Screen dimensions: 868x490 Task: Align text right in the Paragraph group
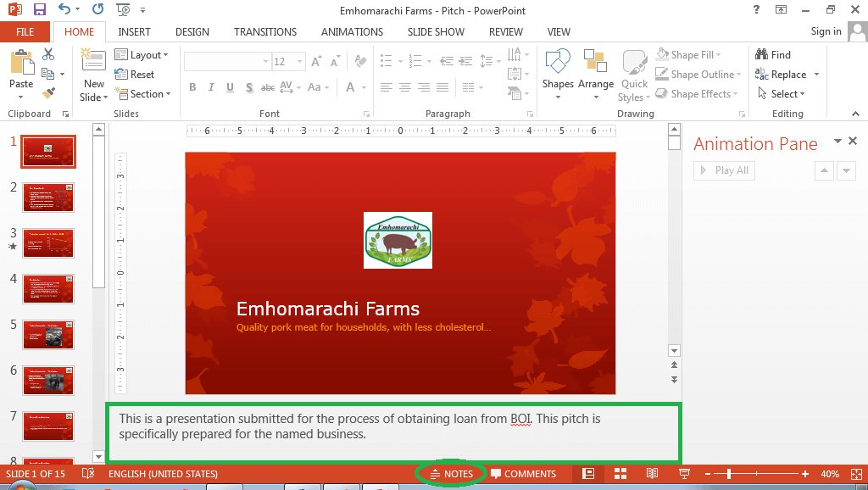(x=424, y=87)
